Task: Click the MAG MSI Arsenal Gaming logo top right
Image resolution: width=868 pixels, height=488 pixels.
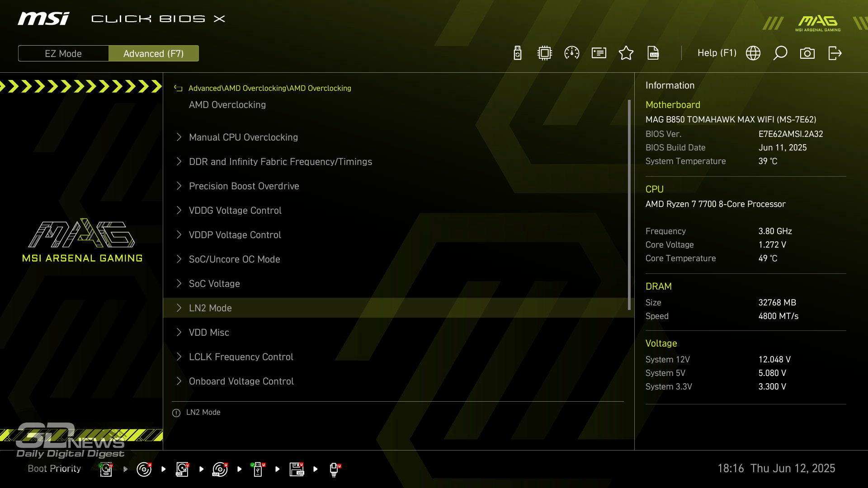Action: pos(818,23)
